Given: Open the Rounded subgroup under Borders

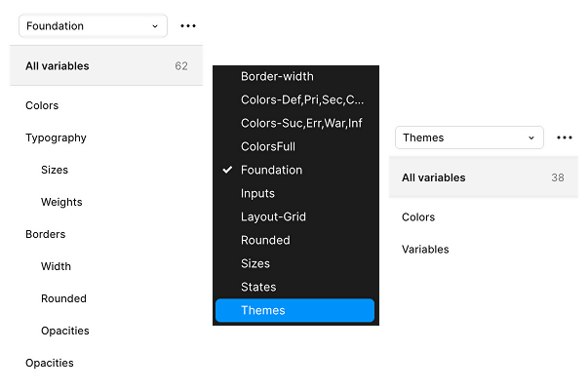Looking at the screenshot, I should click(x=63, y=298).
